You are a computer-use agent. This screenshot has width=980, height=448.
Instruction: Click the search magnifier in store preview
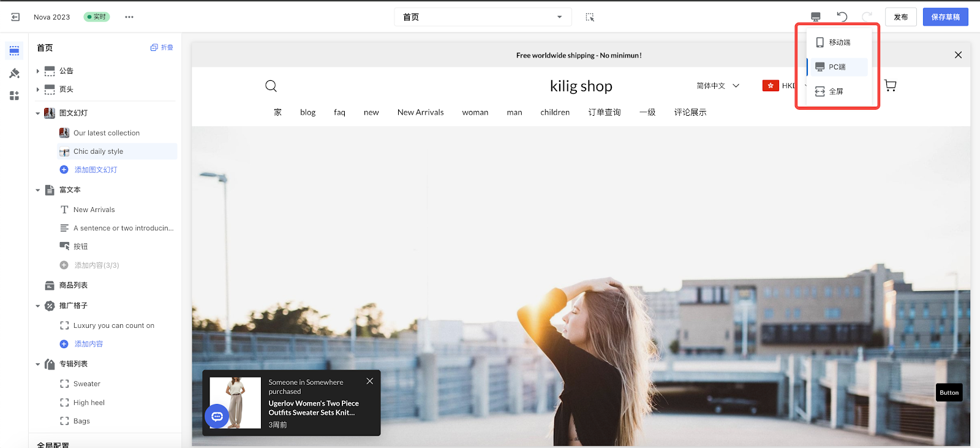[271, 86]
